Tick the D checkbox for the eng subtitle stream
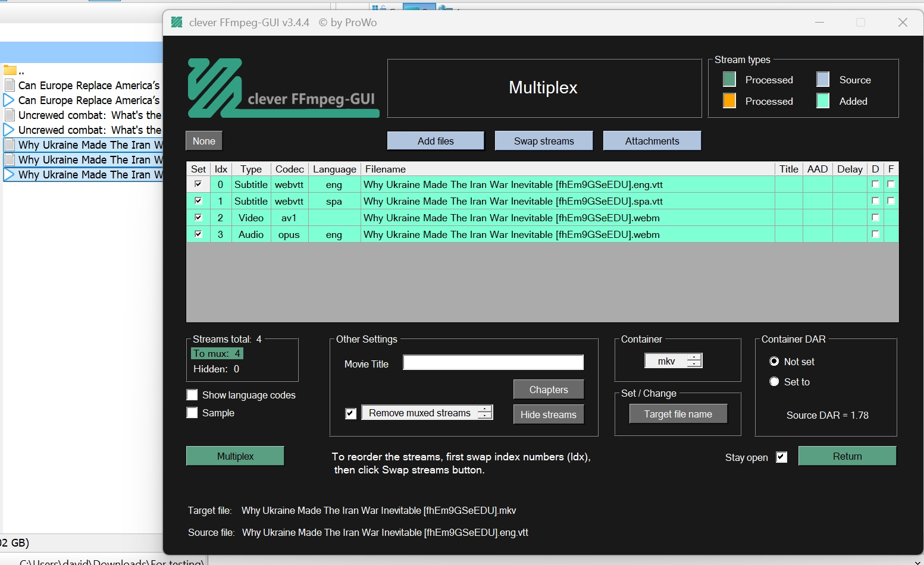 (x=875, y=184)
